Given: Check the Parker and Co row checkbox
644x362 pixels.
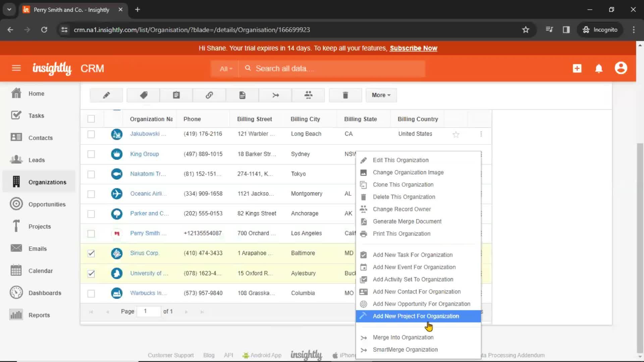Looking at the screenshot, I should 91,214.
